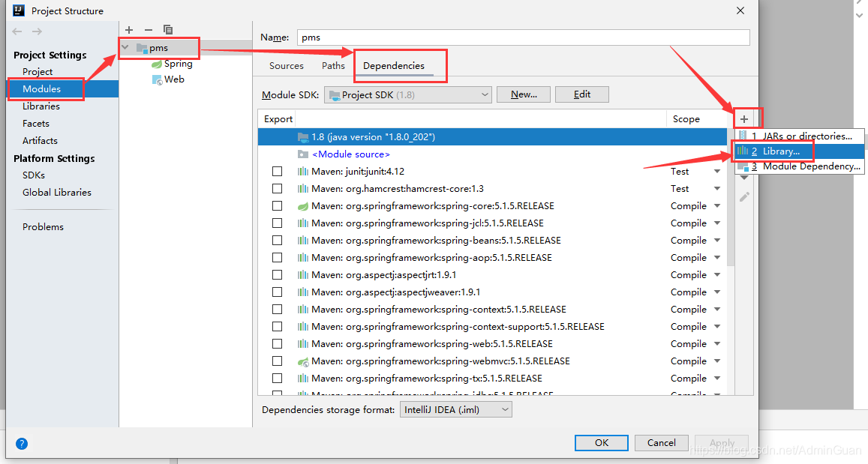Switch to the Sources tab
The height and width of the screenshot is (464, 868).
[286, 66]
